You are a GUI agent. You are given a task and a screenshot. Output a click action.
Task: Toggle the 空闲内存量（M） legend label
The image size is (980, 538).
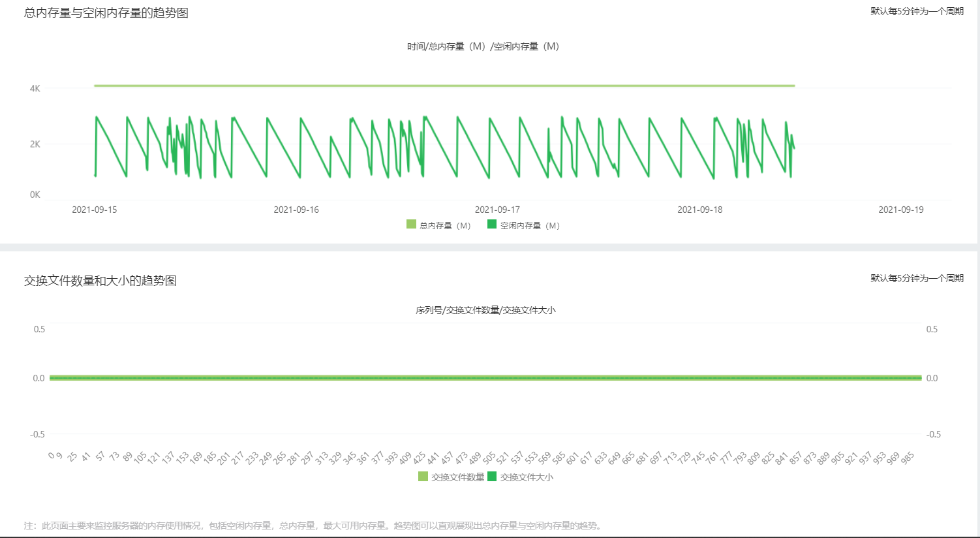(530, 226)
